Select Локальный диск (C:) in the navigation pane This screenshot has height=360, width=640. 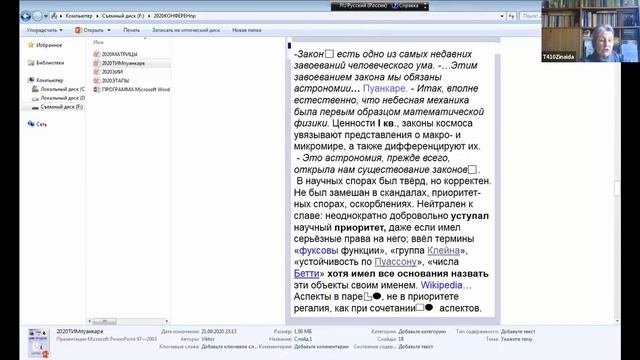click(62, 89)
